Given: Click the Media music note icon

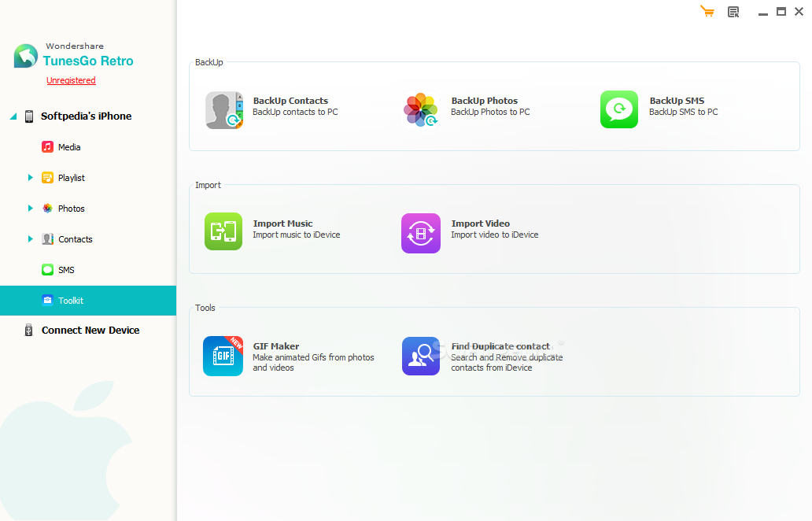Looking at the screenshot, I should click(48, 146).
